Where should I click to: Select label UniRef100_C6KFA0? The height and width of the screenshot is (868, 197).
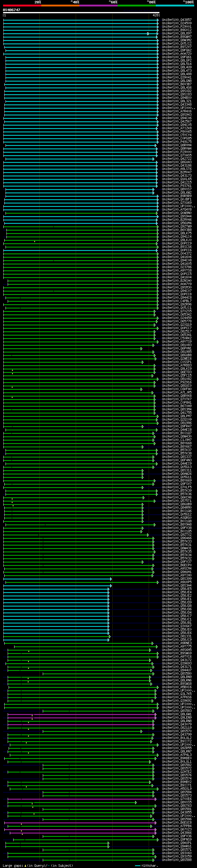pos(176,389)
